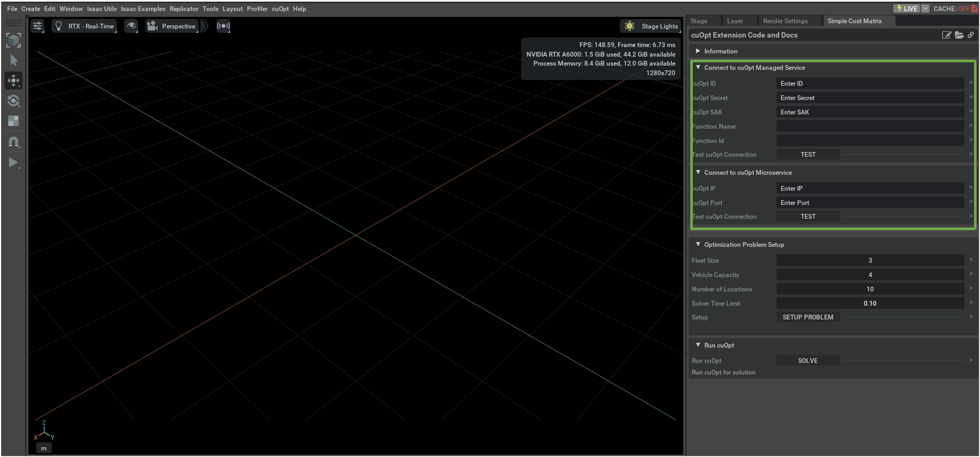The height and width of the screenshot is (457, 980).
Task: Toggle the LIVE session button
Action: tap(906, 8)
